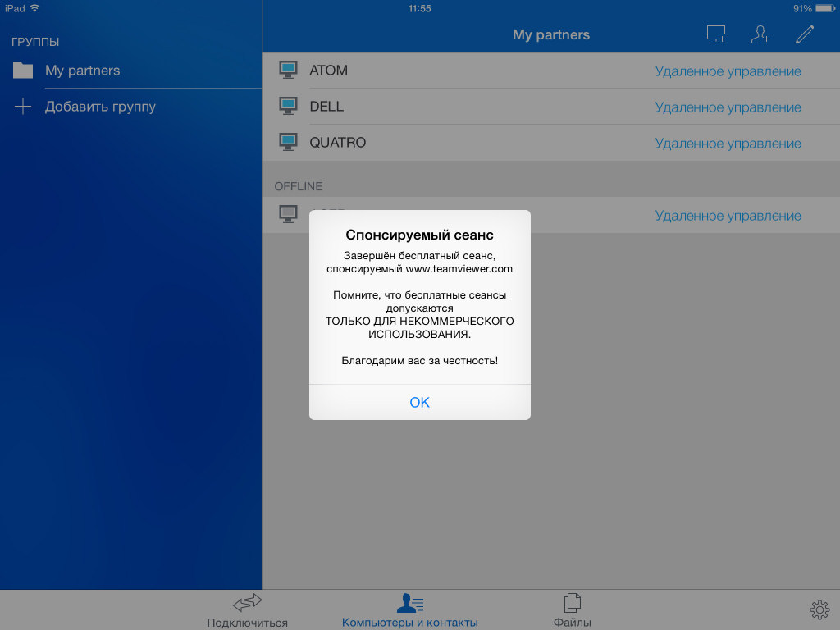Open settings gear icon at bottom right

pyautogui.click(x=819, y=609)
